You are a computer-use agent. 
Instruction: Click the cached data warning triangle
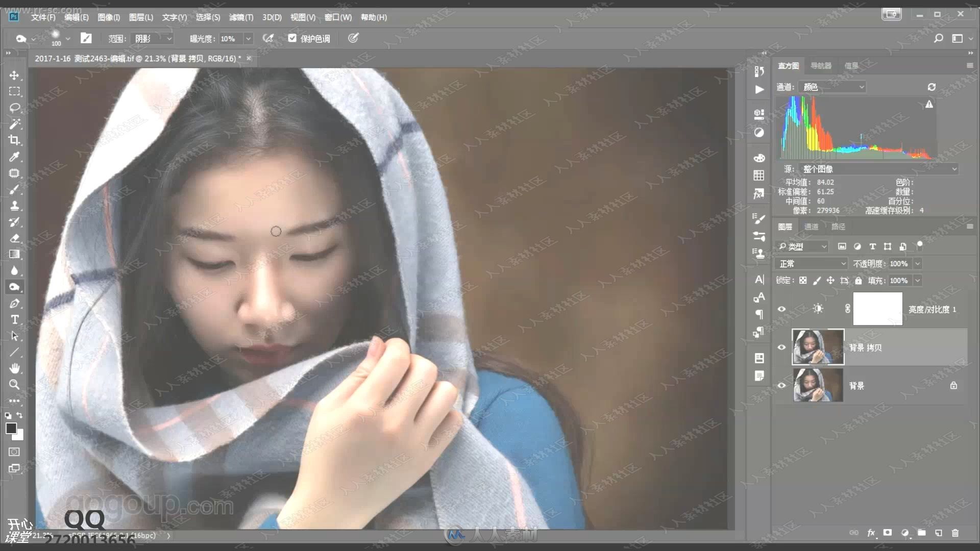pyautogui.click(x=929, y=105)
